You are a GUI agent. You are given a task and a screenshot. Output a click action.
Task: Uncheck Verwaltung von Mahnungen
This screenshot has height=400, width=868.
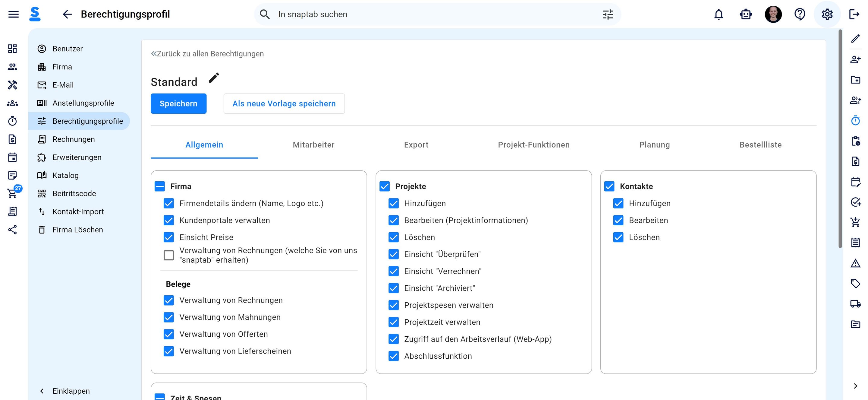[169, 317]
